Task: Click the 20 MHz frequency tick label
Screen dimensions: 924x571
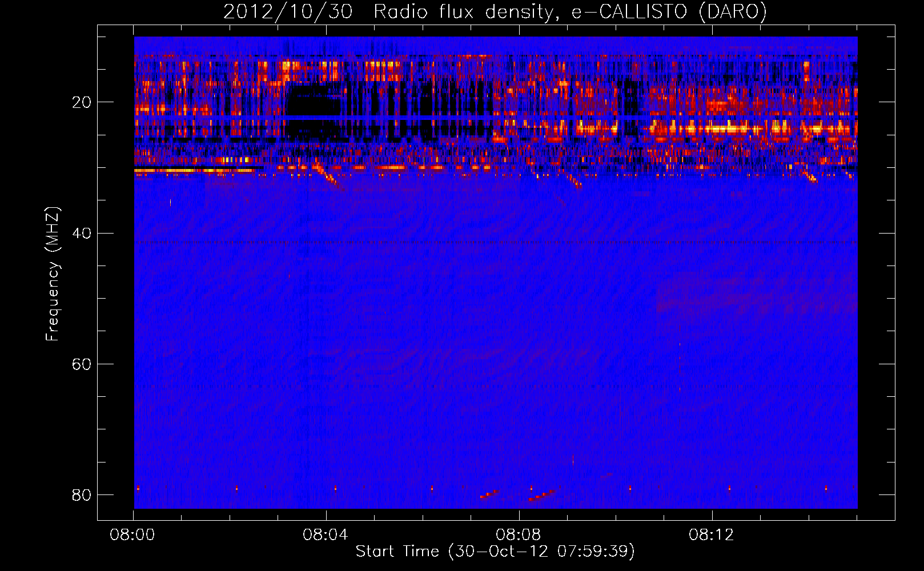Action: pyautogui.click(x=82, y=103)
